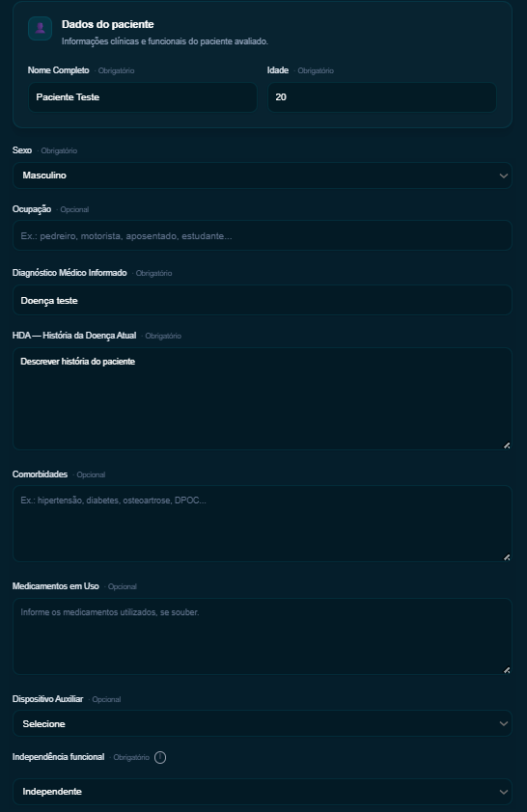
Task: Open the Independência funcional dropdown
Action: (263, 792)
